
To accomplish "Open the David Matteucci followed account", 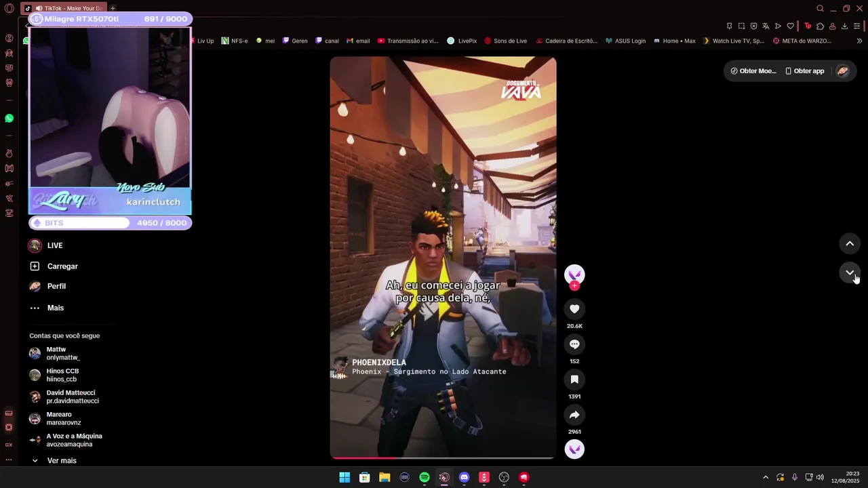I will coord(64,396).
